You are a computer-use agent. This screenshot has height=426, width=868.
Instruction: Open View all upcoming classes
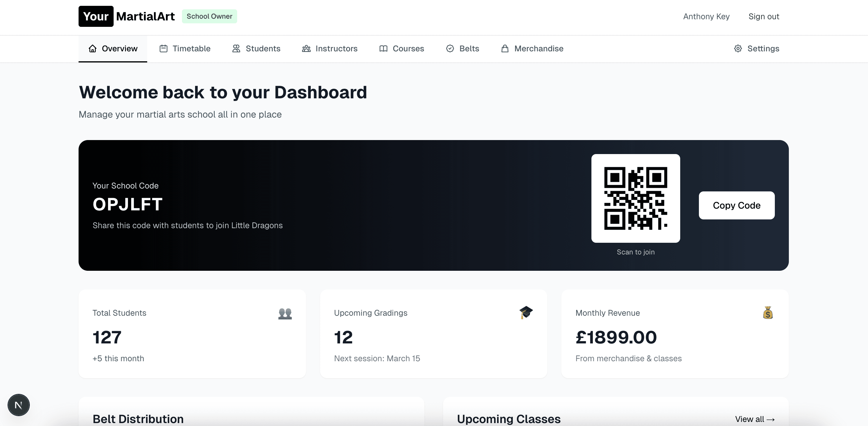(754, 419)
